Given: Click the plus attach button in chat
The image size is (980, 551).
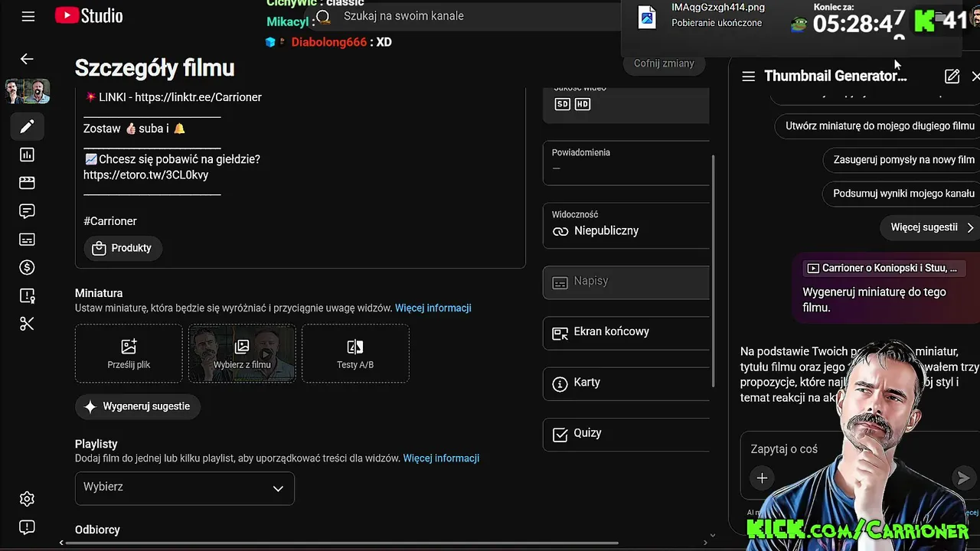Looking at the screenshot, I should (x=762, y=478).
